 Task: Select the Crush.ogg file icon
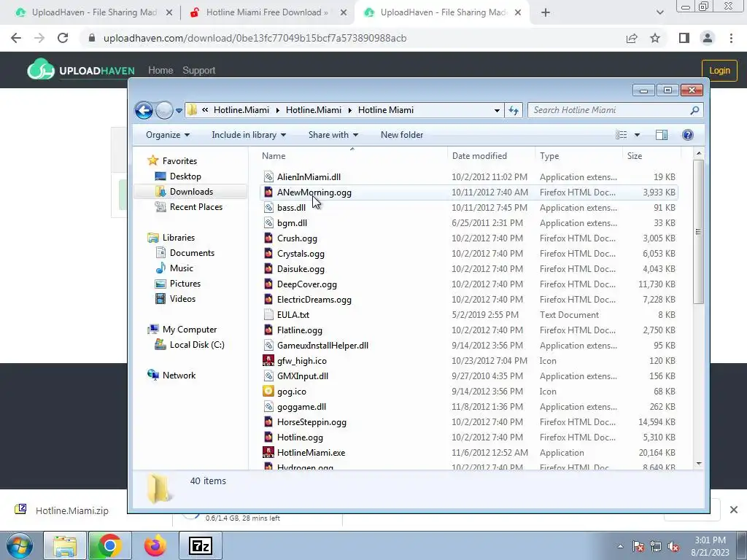pos(268,238)
